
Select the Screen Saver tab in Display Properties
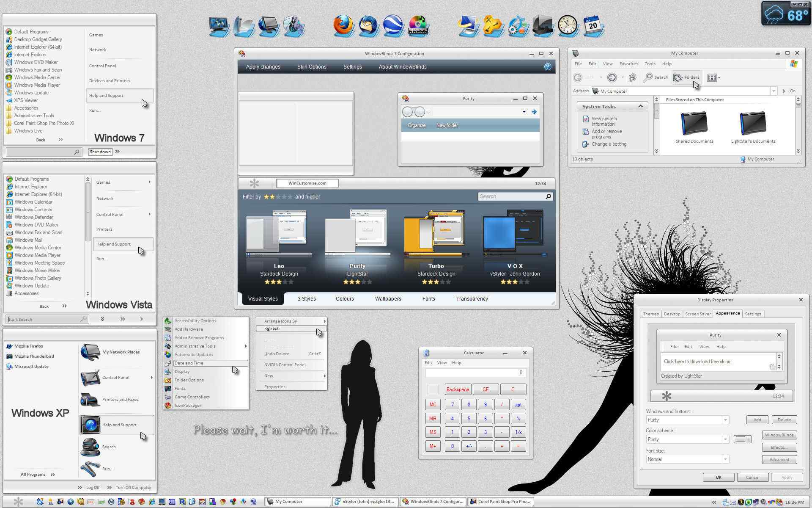698,314
